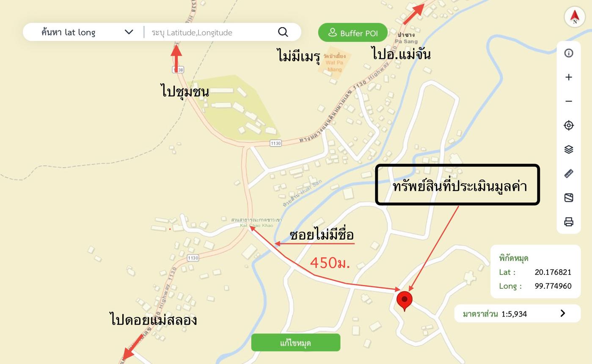
Task: Expand the dropdown chevron in the search bar
Action: [x=129, y=32]
